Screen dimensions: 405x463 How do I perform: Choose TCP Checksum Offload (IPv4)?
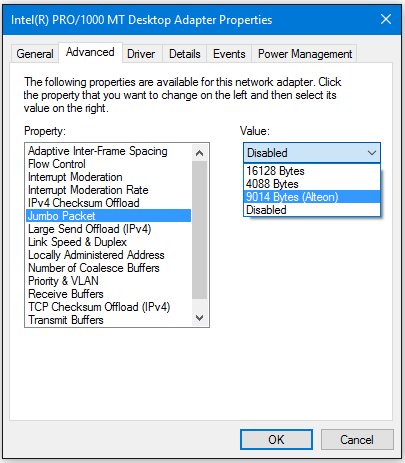(108, 307)
